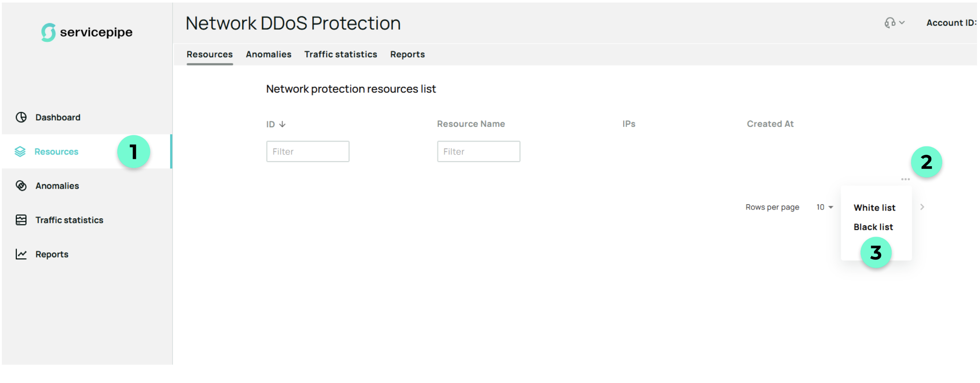Sort table by ID column arrow

pos(282,124)
